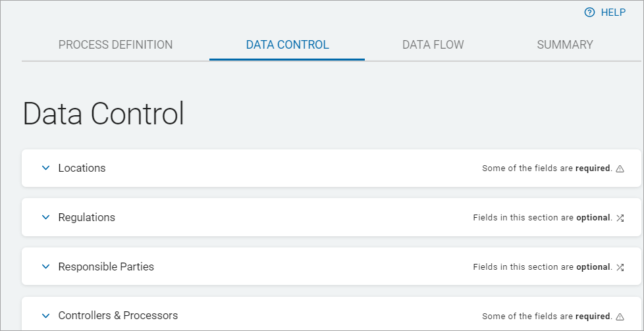The height and width of the screenshot is (331, 644).
Task: Click the Responsible Parties section title
Action: (x=106, y=267)
